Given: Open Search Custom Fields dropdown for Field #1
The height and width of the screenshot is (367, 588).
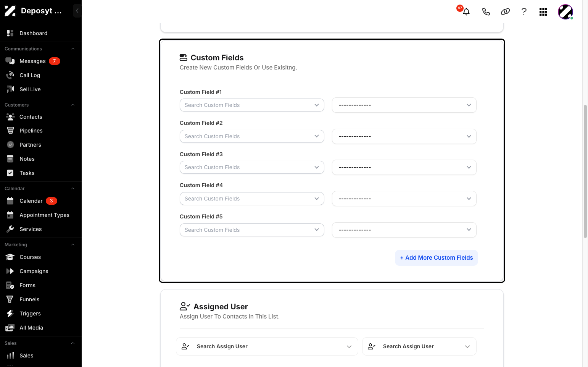Looking at the screenshot, I should (x=252, y=105).
